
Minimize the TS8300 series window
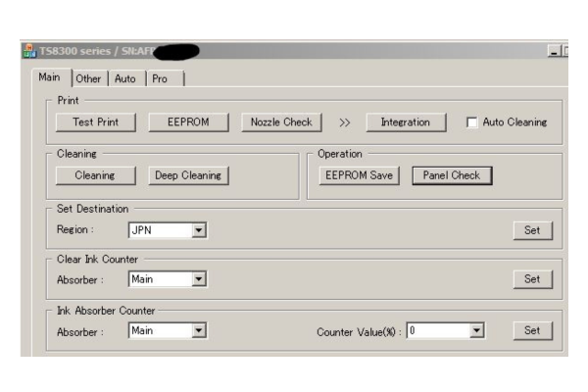pos(554,51)
